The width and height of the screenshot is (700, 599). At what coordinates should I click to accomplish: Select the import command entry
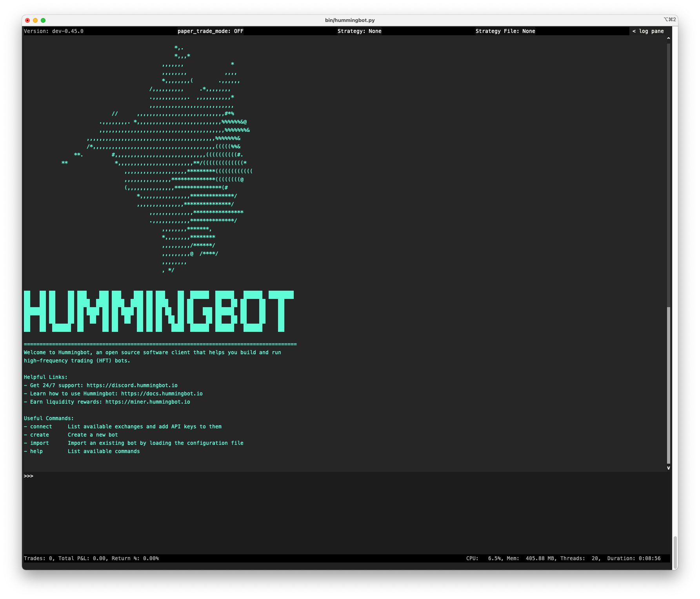point(39,443)
